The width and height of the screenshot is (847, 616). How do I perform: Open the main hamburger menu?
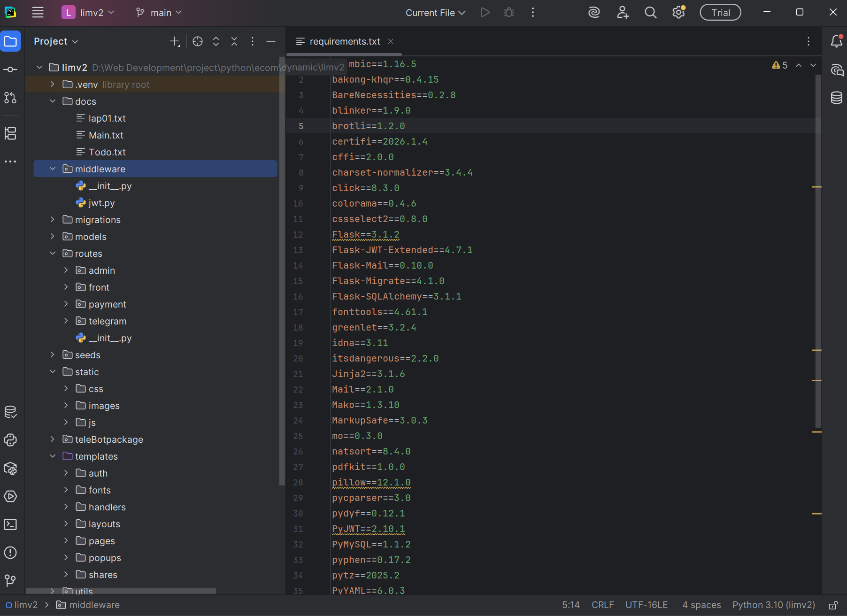[x=38, y=13]
